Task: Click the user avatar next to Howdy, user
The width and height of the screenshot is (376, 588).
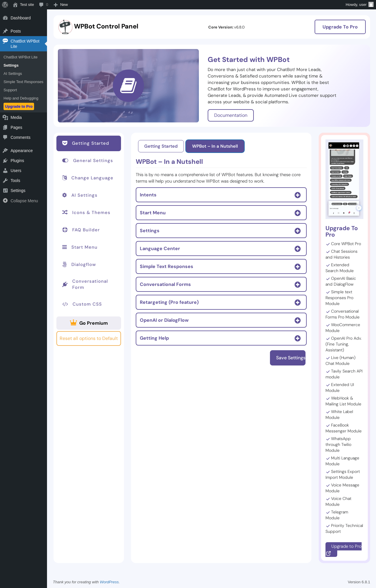Action: click(371, 5)
